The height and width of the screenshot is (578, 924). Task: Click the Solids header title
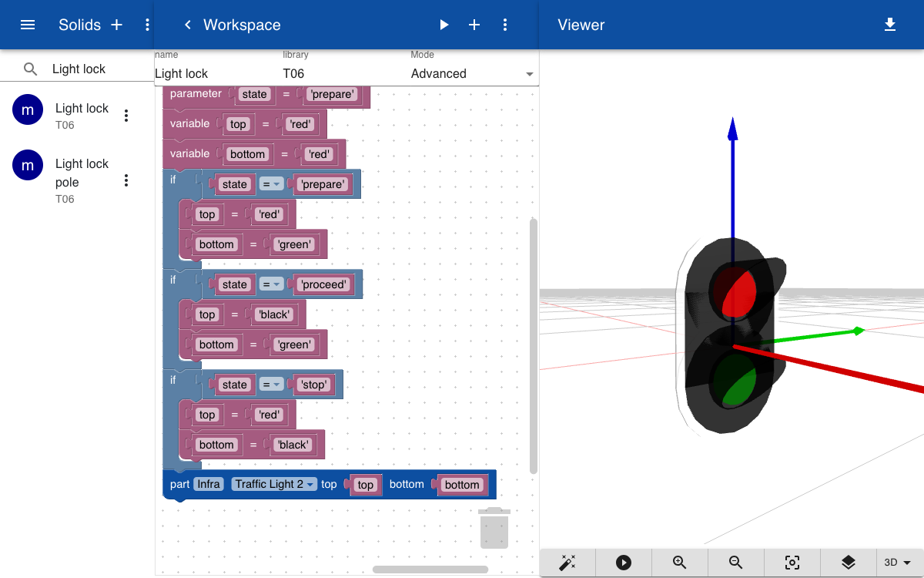click(x=79, y=25)
